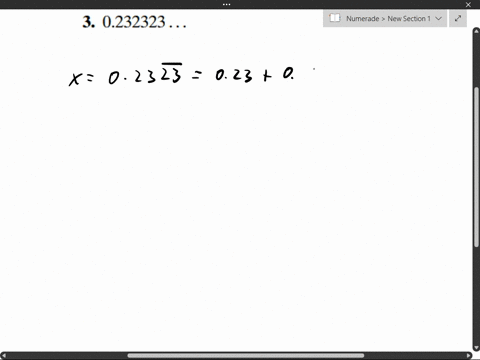
Task: Expand the Numerade > New Section 1 dropdown
Action: coord(385,18)
